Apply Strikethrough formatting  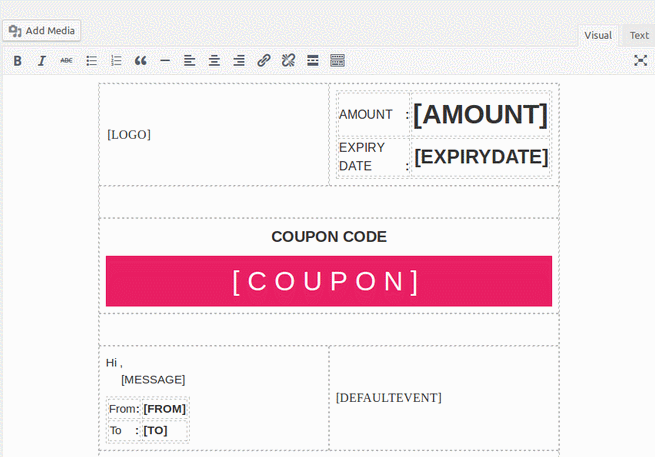coord(66,61)
